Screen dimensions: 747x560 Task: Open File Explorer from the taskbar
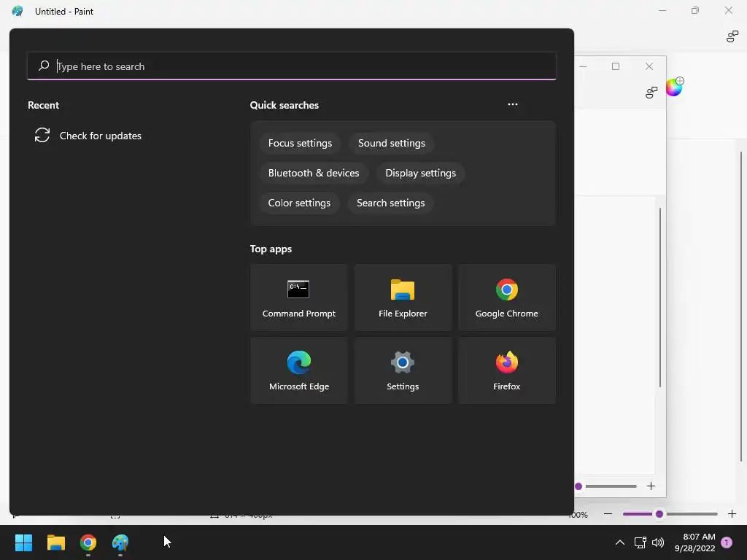55,542
